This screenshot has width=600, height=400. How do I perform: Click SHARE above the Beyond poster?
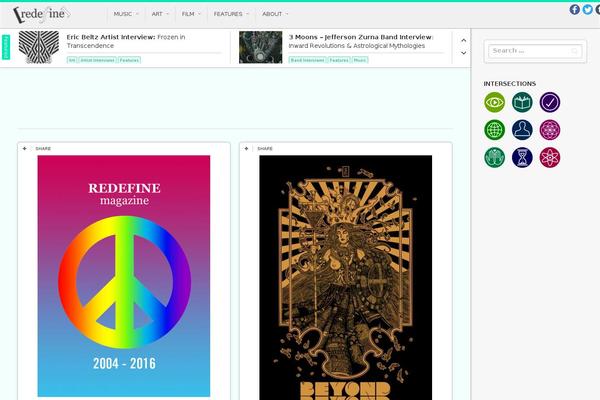click(x=265, y=149)
